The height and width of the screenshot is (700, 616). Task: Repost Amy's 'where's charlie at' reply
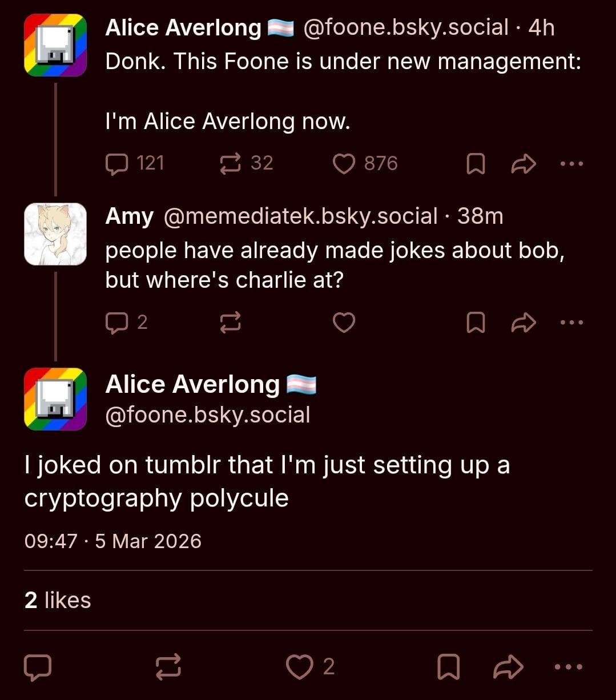(x=230, y=323)
